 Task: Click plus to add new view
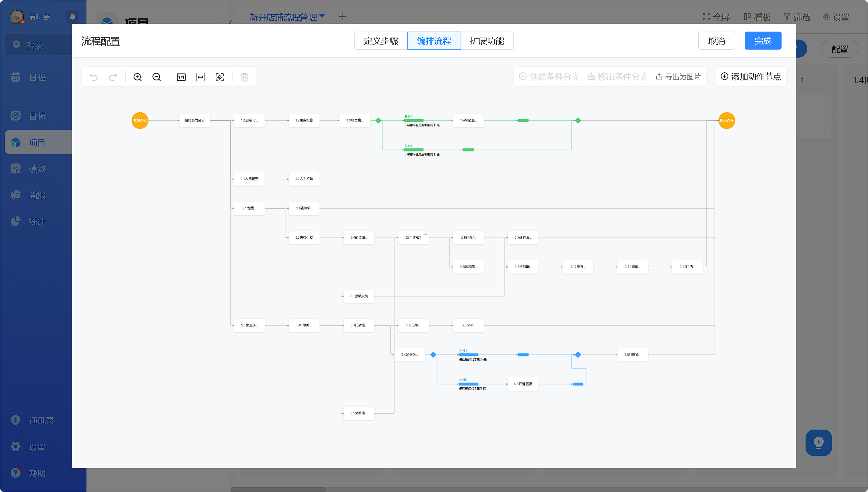(343, 17)
